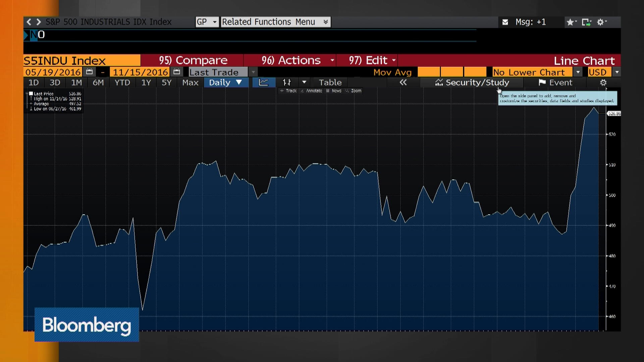Select the 1M range tab

[76, 82]
